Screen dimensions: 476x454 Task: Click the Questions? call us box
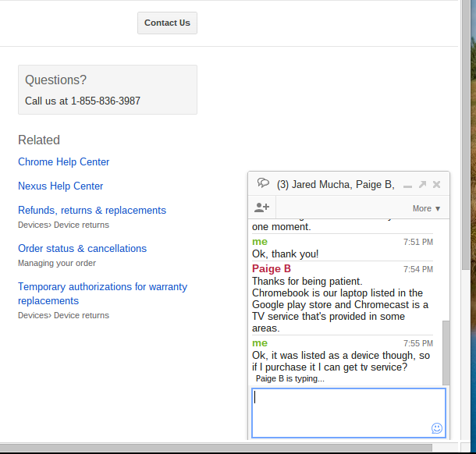(x=108, y=90)
